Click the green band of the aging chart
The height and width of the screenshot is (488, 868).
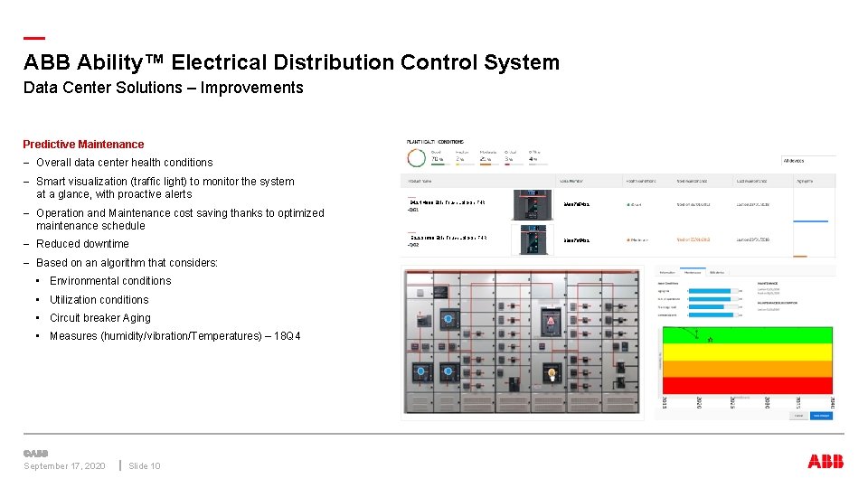[748, 335]
